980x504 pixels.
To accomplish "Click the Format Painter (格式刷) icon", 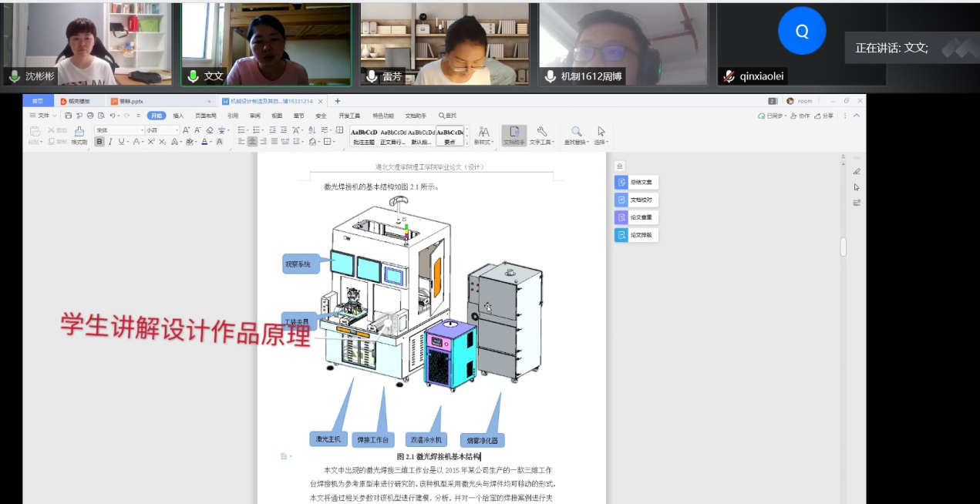I will (x=79, y=132).
